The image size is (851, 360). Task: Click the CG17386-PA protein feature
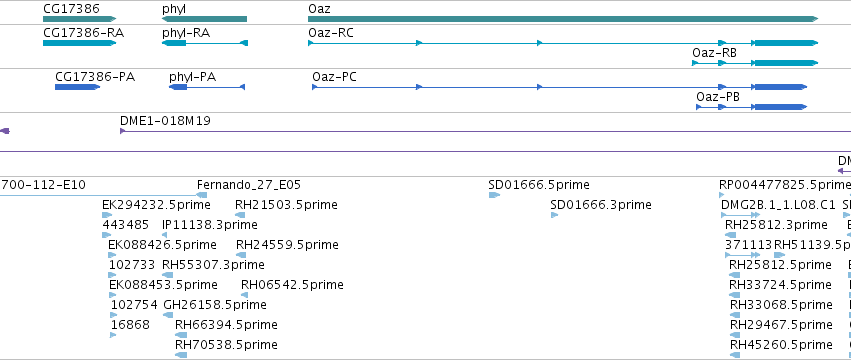pyautogui.click(x=78, y=87)
